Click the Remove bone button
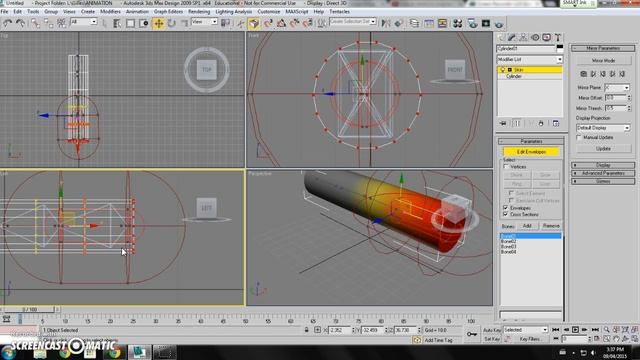This screenshot has height=360, width=640. click(551, 226)
